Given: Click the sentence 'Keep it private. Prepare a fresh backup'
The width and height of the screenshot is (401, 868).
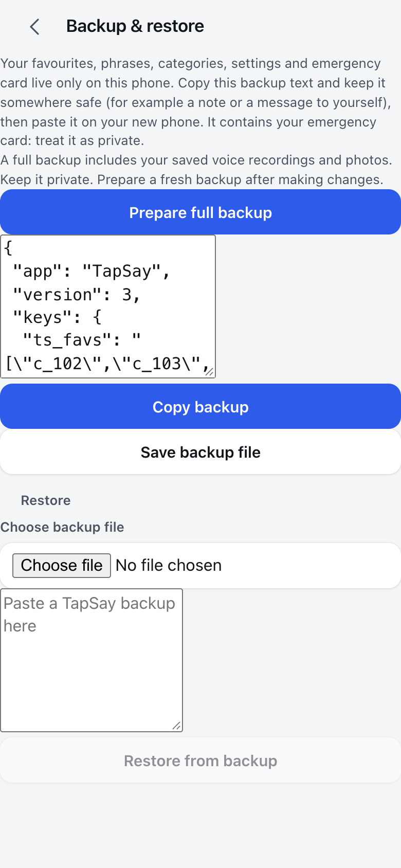Looking at the screenshot, I should pyautogui.click(x=192, y=179).
